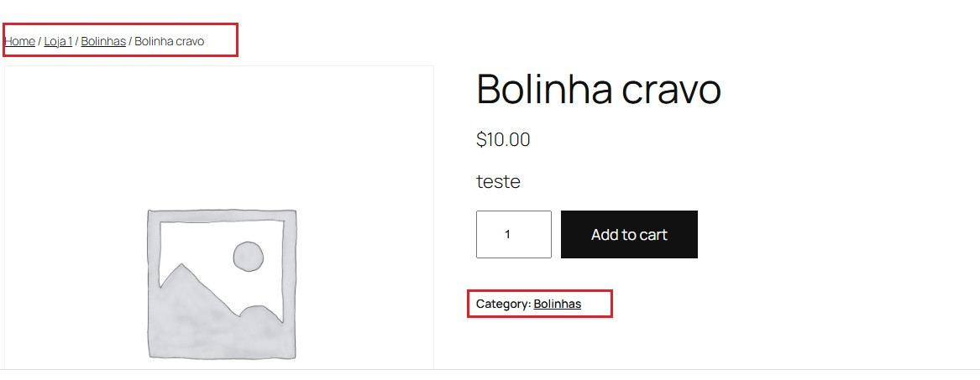This screenshot has height=380, width=980.
Task: Click the product placeholder image
Action: tap(221, 284)
